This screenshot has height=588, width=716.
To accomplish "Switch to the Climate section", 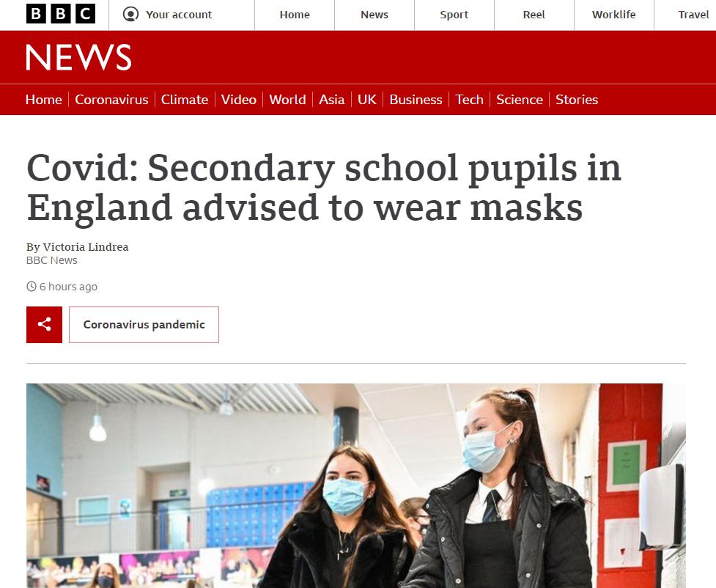I will click(x=185, y=100).
